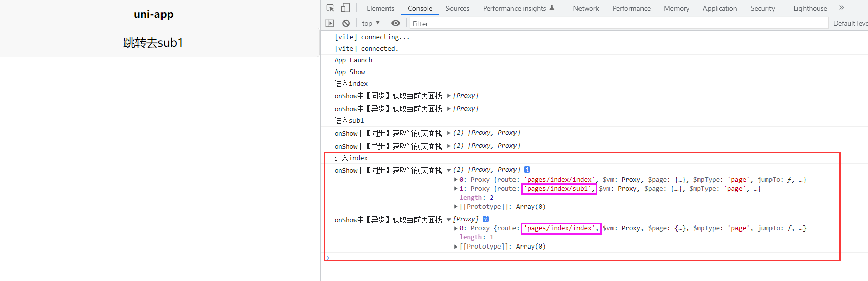This screenshot has width=868, height=281.
Task: Clear the console with the ban icon
Action: pos(346,23)
